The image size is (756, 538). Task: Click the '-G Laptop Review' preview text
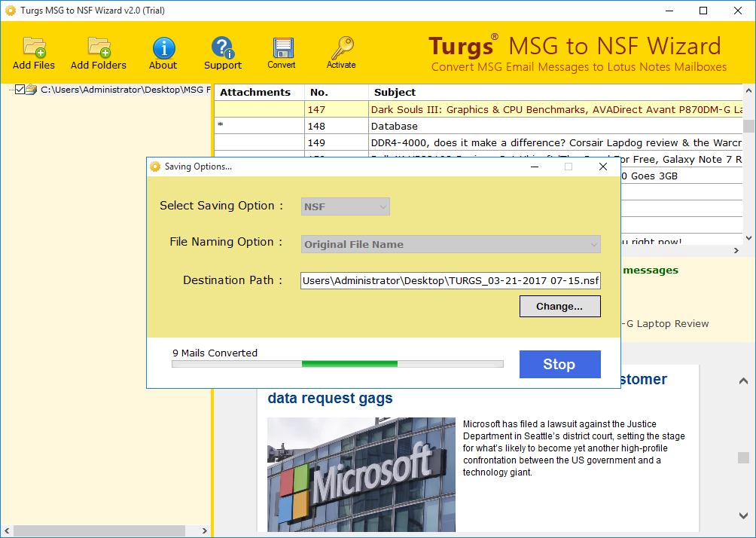(x=665, y=324)
